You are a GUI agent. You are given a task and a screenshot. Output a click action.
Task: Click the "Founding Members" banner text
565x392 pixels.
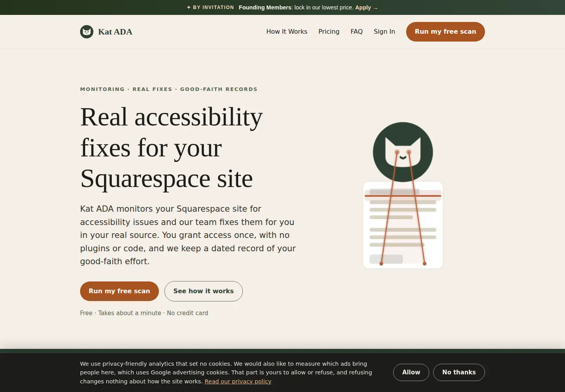click(x=265, y=7)
